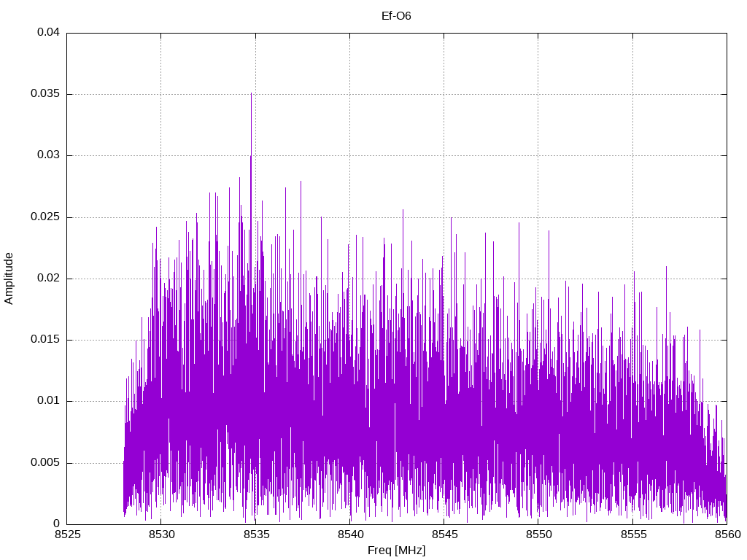Click the y-axis tick value 0.035

45,94
